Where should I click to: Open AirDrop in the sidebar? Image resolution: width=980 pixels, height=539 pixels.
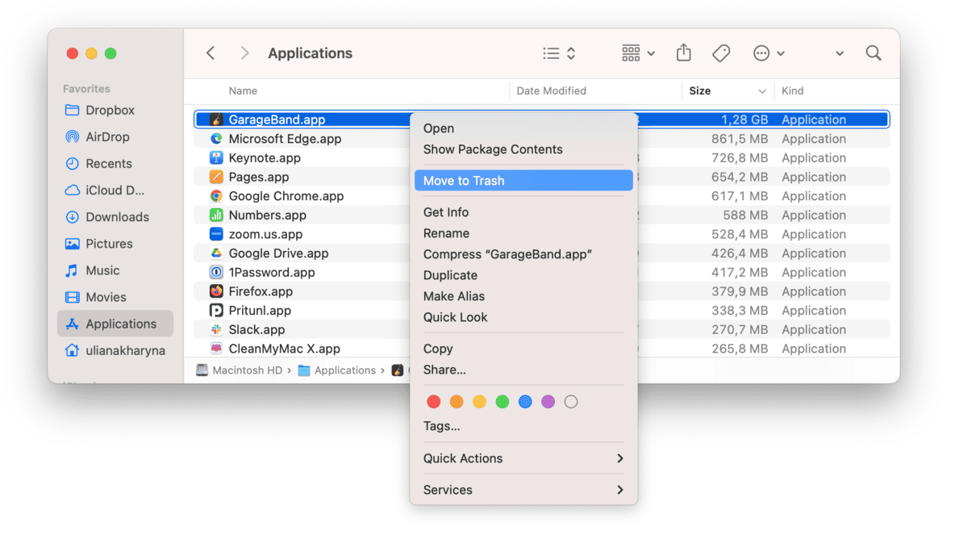106,137
